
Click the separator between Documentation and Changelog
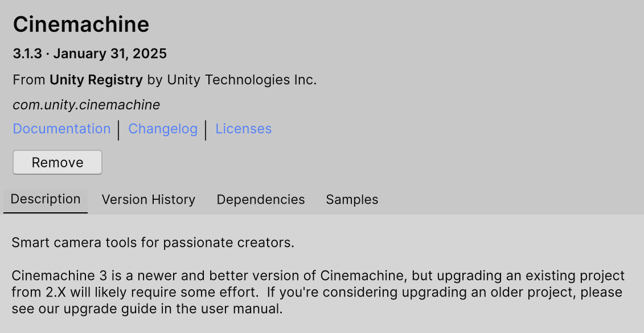pyautogui.click(x=118, y=129)
